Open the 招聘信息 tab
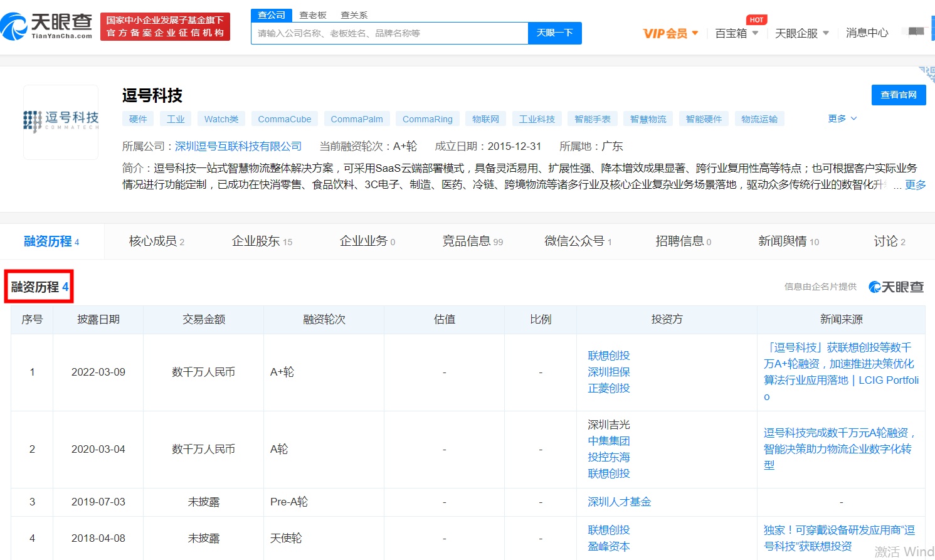 (x=684, y=241)
